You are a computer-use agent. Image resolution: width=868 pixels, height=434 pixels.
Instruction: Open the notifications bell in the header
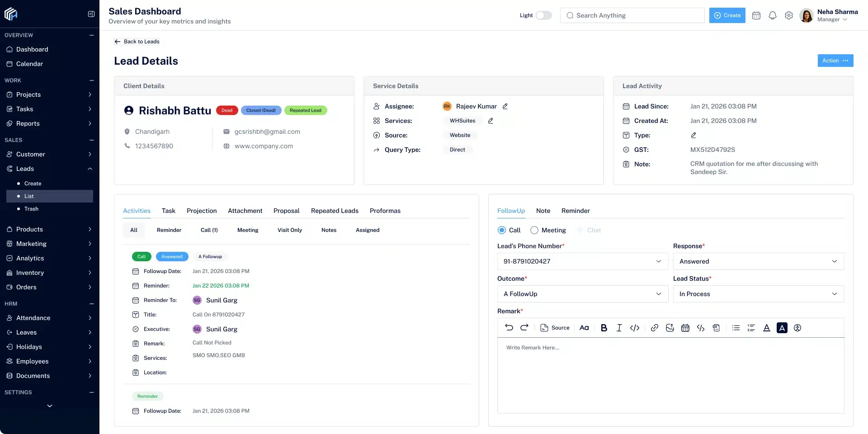pos(773,15)
